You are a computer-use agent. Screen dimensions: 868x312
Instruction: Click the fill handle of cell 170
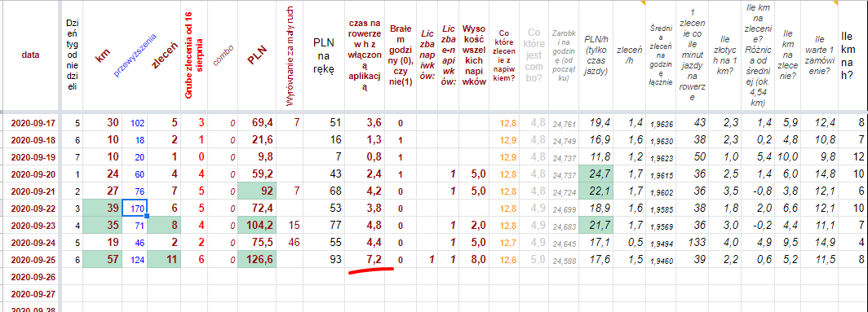(x=146, y=216)
